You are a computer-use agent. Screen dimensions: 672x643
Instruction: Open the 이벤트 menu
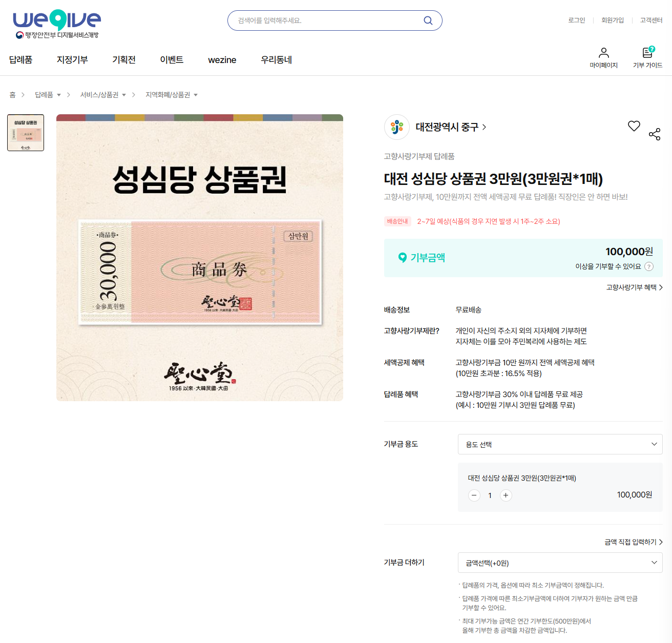tap(172, 60)
